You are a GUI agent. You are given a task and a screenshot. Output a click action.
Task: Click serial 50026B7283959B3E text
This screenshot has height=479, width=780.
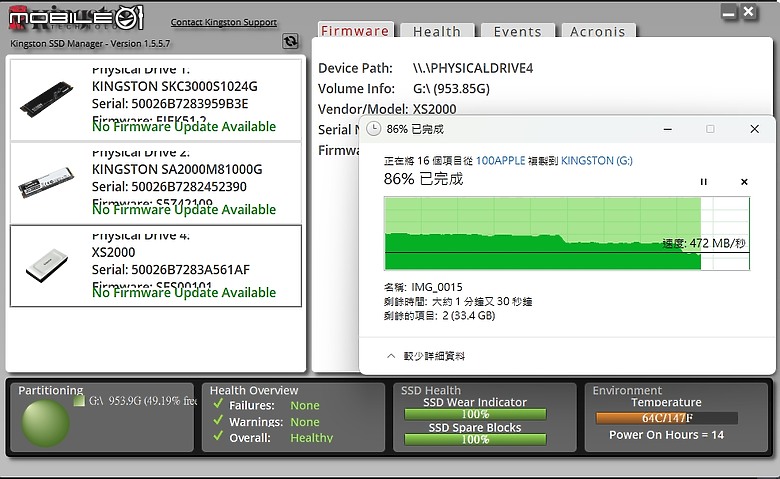tap(190, 103)
